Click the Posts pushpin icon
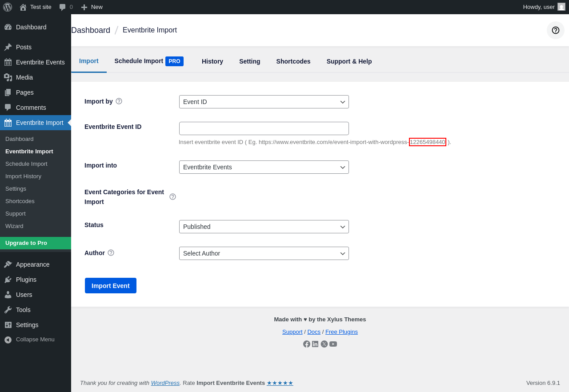The width and height of the screenshot is (569, 392). (8, 47)
